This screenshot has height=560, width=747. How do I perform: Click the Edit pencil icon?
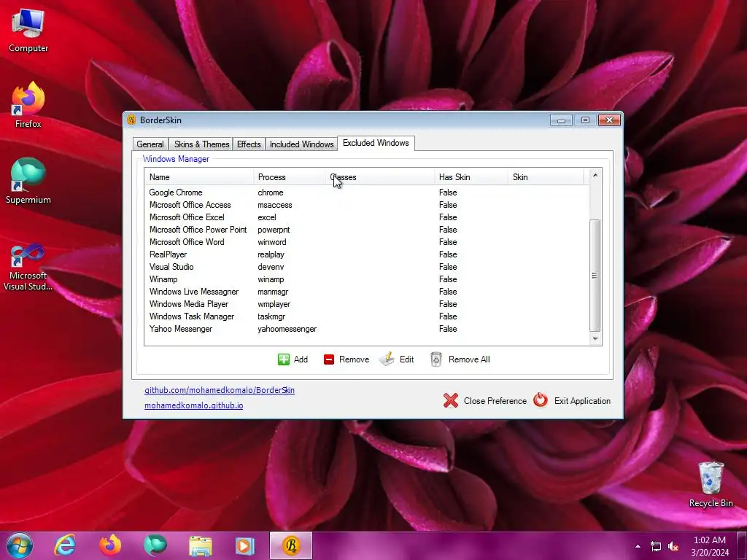tap(387, 359)
